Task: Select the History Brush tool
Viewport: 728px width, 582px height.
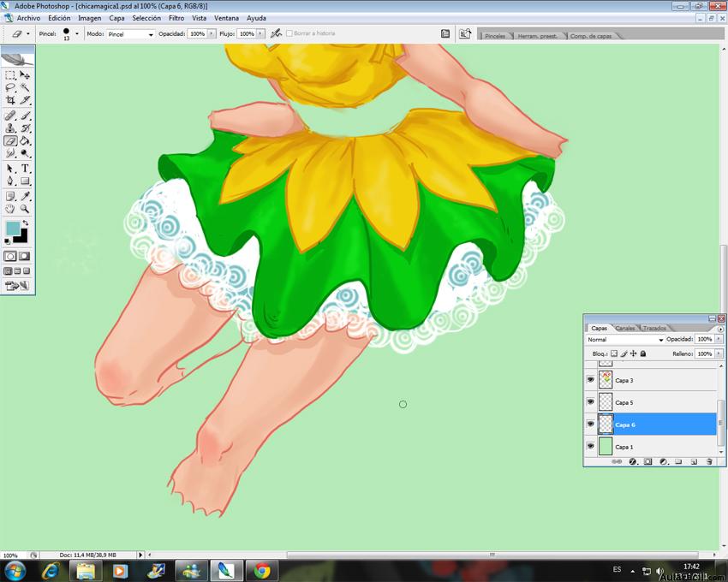Action: point(25,128)
